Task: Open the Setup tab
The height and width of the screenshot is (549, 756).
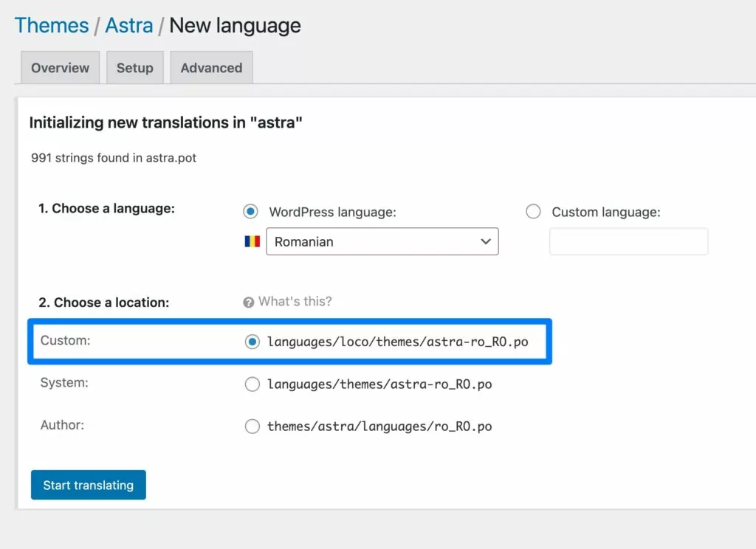Action: tap(134, 68)
